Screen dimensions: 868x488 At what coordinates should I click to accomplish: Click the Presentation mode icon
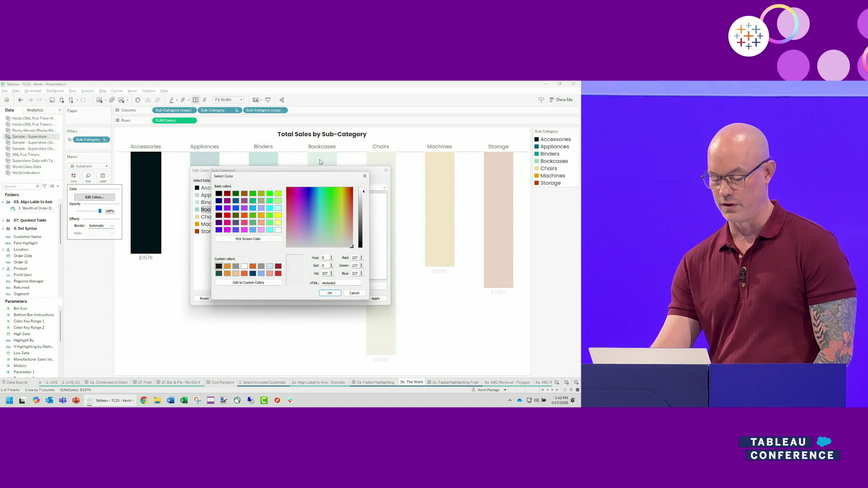[x=268, y=100]
